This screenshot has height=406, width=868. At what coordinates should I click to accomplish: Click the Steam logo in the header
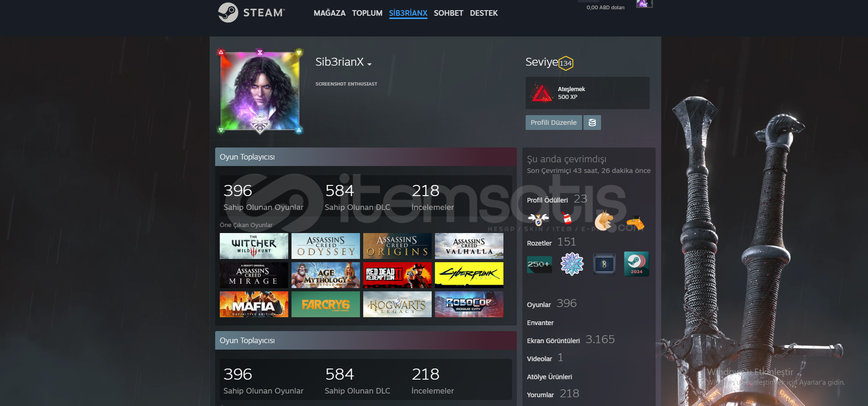[x=252, y=12]
